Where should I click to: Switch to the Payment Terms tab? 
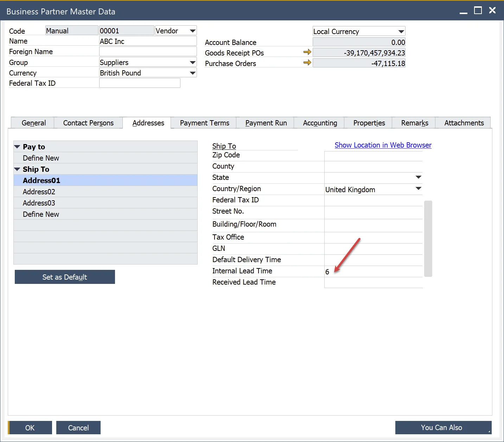pyautogui.click(x=204, y=123)
